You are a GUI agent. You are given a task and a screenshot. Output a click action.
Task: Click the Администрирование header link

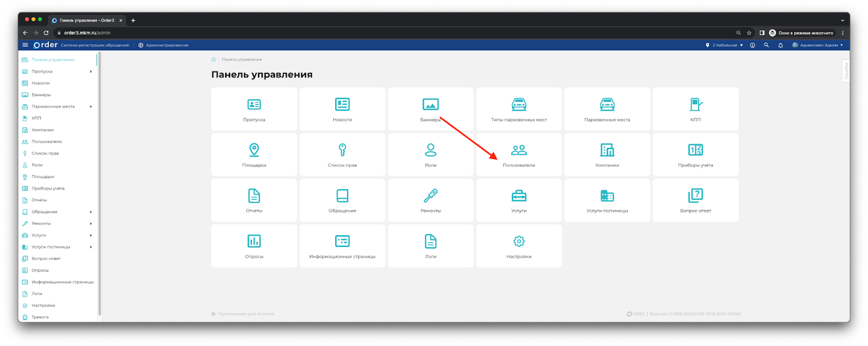click(167, 45)
